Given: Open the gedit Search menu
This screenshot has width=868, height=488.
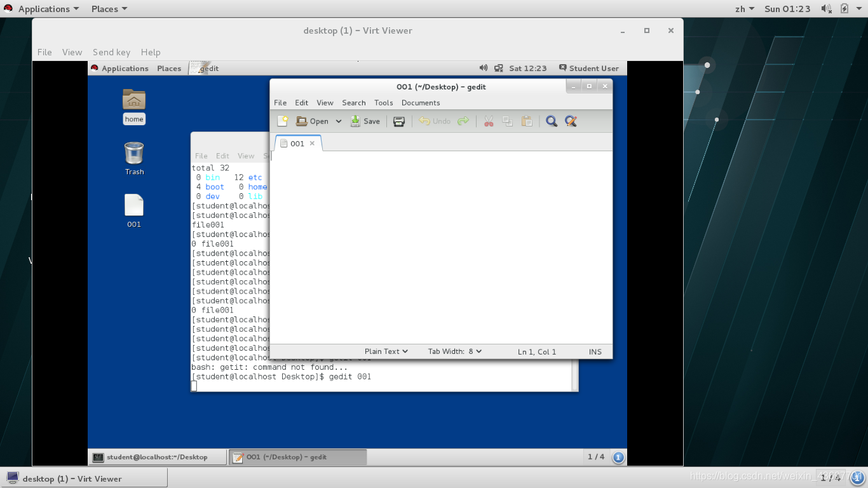Looking at the screenshot, I should pyautogui.click(x=354, y=102).
